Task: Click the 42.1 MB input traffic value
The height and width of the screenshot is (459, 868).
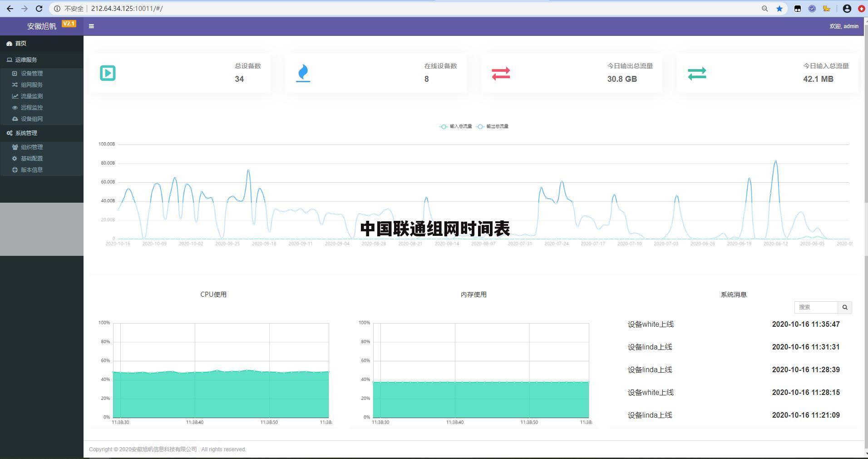Action: click(x=818, y=79)
